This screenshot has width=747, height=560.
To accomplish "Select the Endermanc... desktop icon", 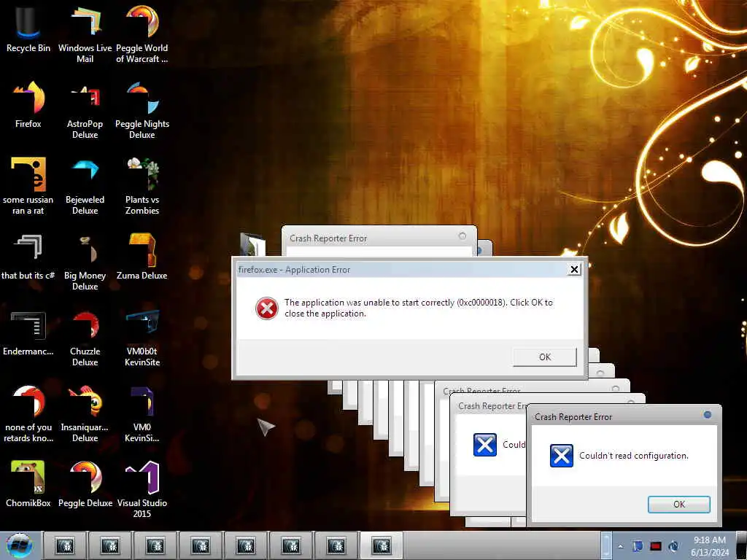I will click(x=28, y=332).
